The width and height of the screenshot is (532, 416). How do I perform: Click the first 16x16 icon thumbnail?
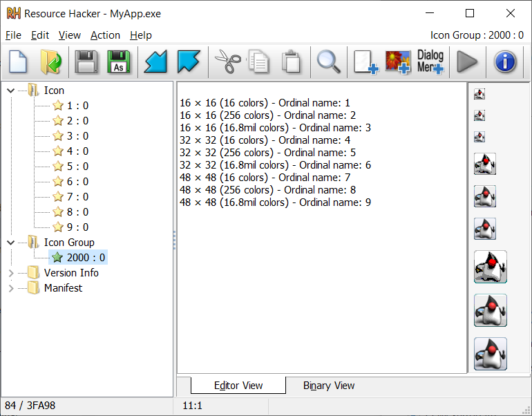coord(479,94)
